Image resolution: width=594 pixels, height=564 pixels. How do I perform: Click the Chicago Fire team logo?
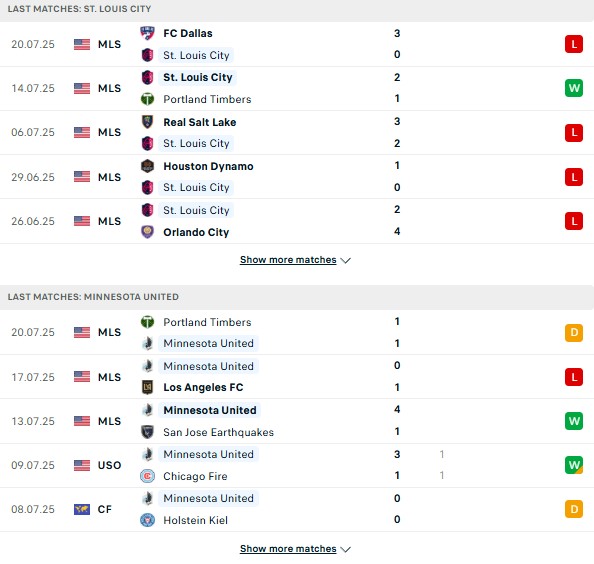coord(147,476)
